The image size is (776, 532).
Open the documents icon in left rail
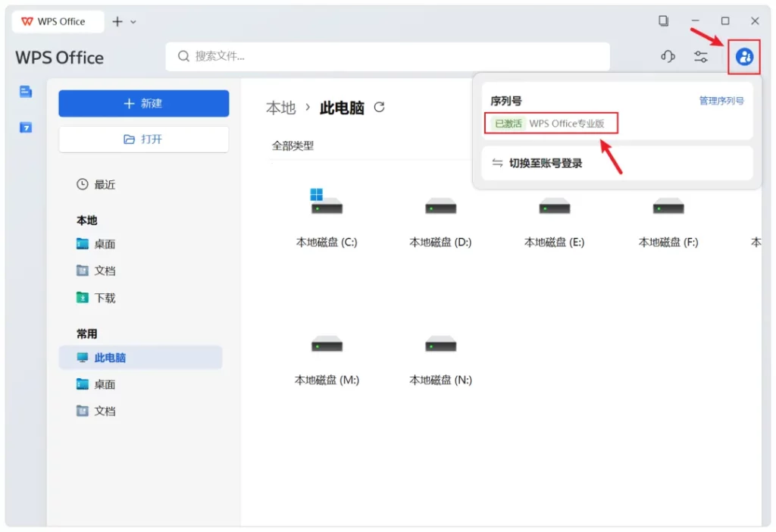click(26, 92)
